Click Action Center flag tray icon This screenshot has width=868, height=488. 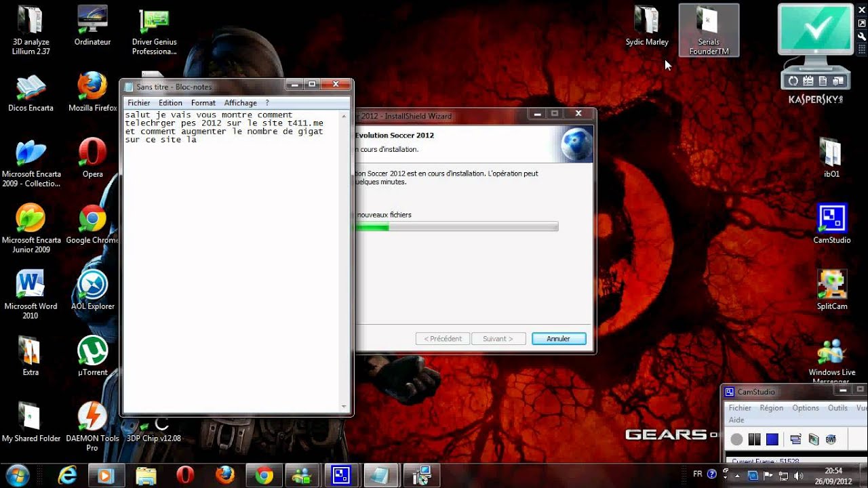[768, 476]
